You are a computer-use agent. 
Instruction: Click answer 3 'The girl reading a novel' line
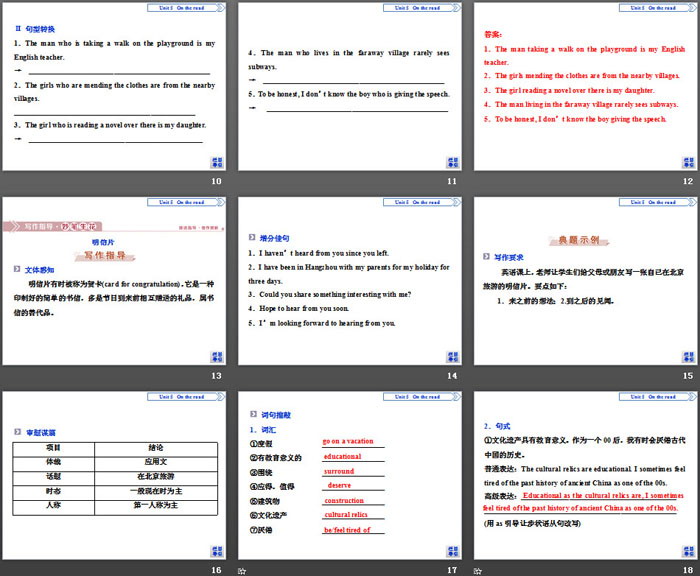coord(569,90)
